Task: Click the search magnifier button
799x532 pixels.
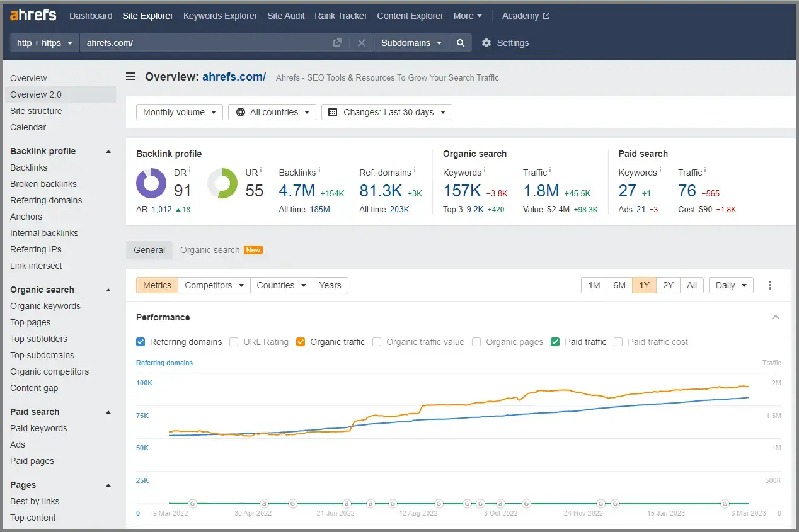Action: click(x=461, y=43)
